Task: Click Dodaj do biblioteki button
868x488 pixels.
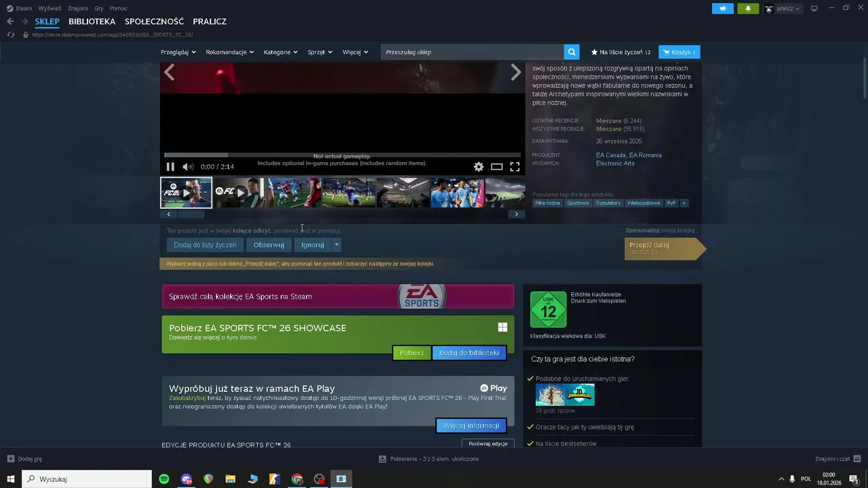Action: tap(469, 352)
